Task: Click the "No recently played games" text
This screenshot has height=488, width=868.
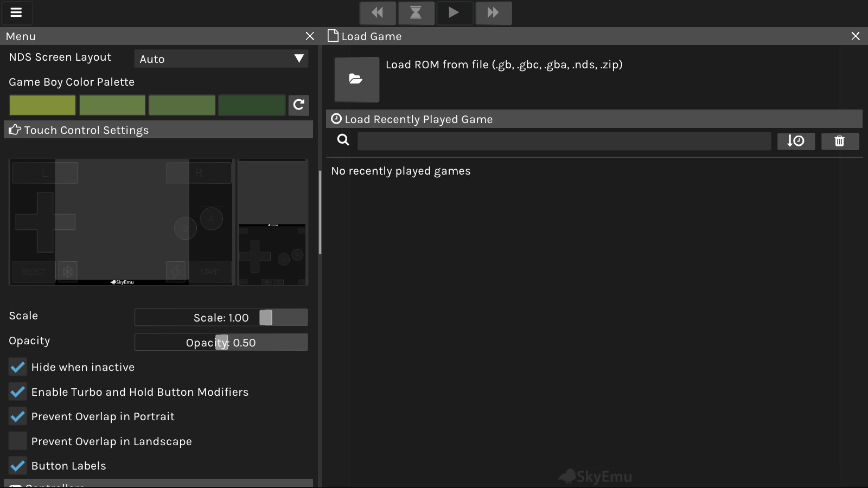Action: tap(401, 171)
